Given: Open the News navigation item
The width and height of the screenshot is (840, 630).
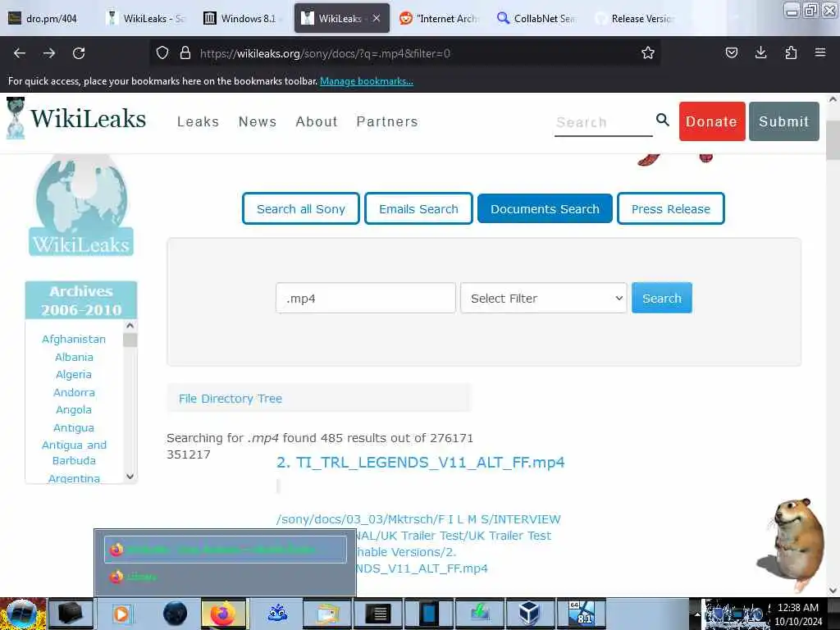Looking at the screenshot, I should tap(258, 121).
